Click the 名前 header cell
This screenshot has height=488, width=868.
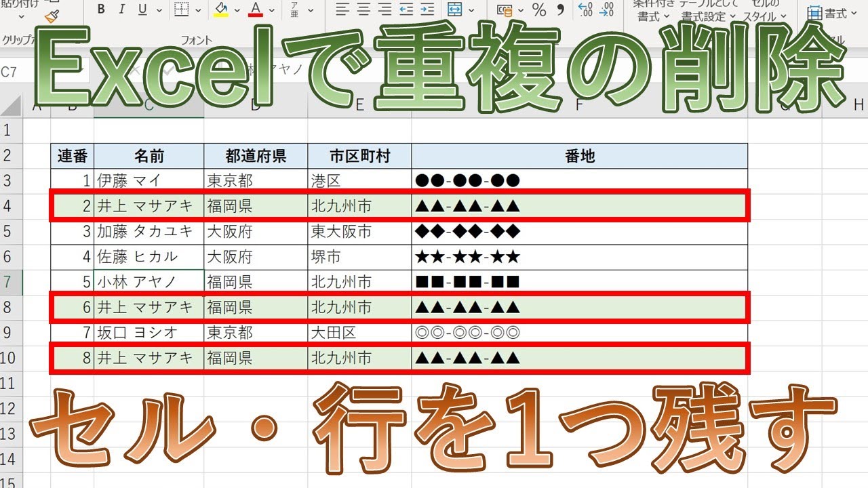tap(149, 156)
